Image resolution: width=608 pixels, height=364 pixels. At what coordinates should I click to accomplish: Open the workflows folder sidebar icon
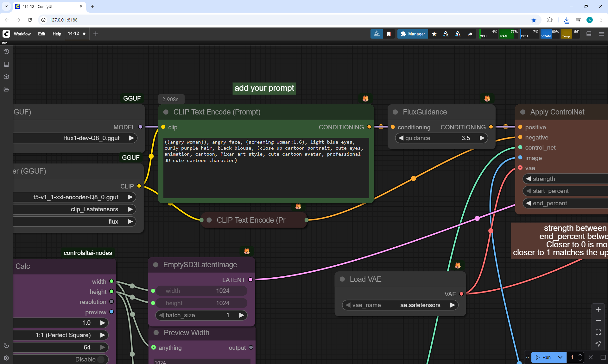tap(6, 90)
